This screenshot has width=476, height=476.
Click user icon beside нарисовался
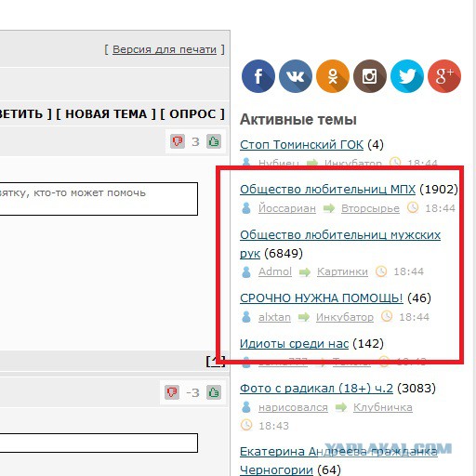pyautogui.click(x=246, y=407)
